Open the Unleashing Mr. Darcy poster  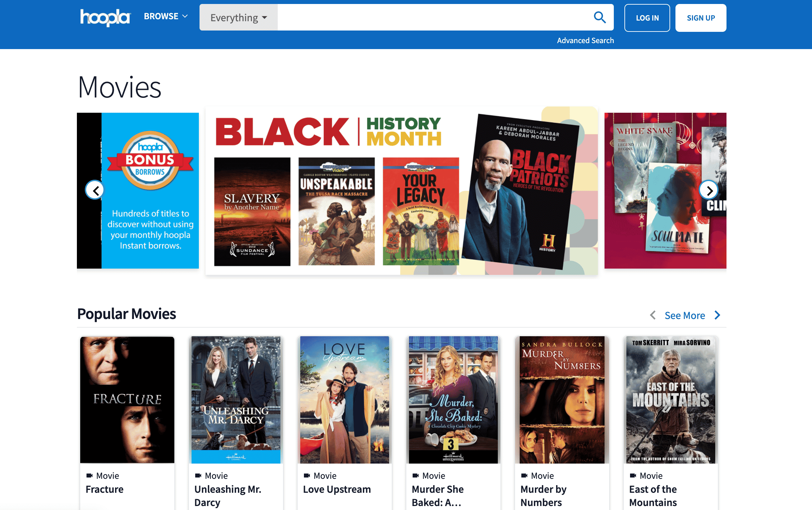coord(236,399)
